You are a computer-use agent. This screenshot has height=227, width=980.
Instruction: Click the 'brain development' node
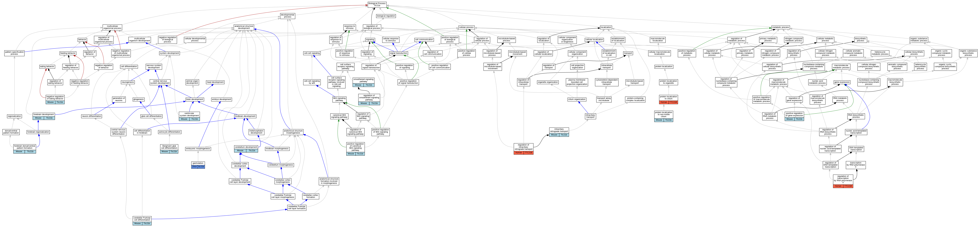click(x=195, y=99)
